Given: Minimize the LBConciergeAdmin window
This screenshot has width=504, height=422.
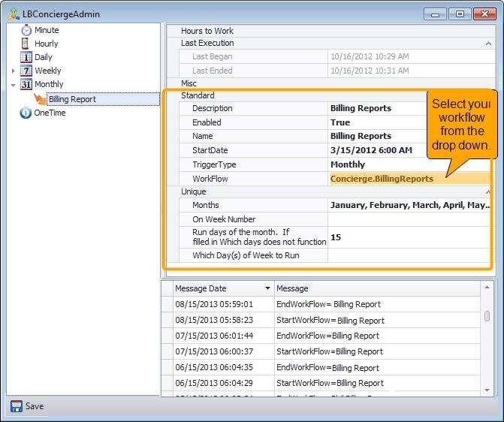Looking at the screenshot, I should (x=435, y=14).
